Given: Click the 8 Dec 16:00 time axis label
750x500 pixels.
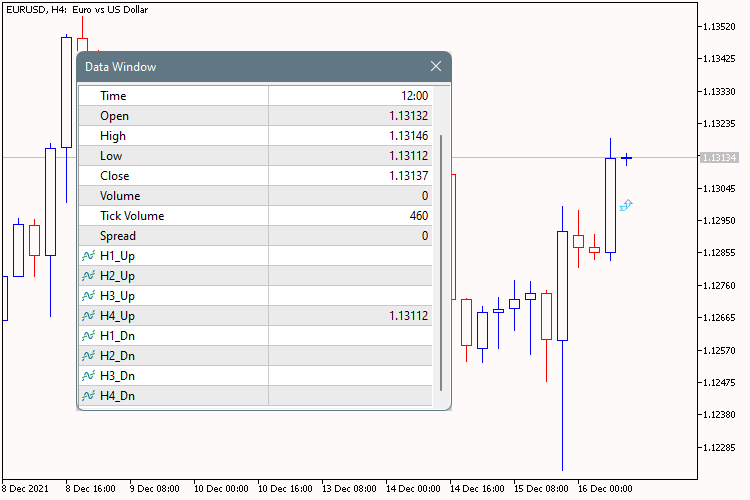Looking at the screenshot, I should (x=90, y=489).
